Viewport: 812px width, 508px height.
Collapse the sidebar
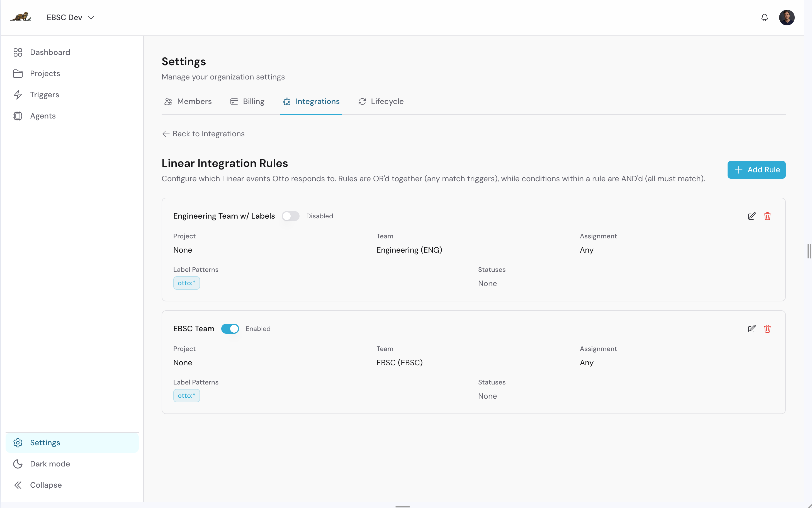[46, 485]
